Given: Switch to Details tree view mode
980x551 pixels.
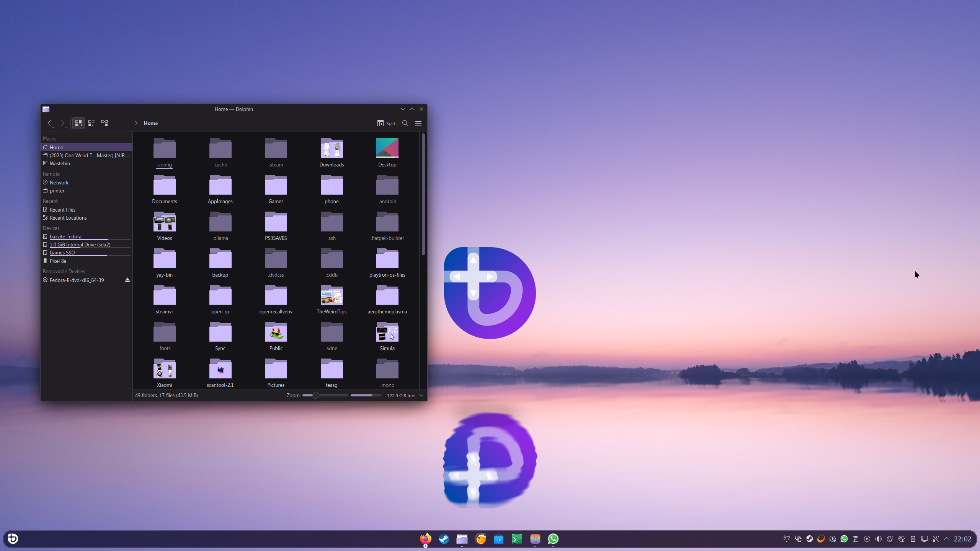Looking at the screenshot, I should [x=105, y=123].
